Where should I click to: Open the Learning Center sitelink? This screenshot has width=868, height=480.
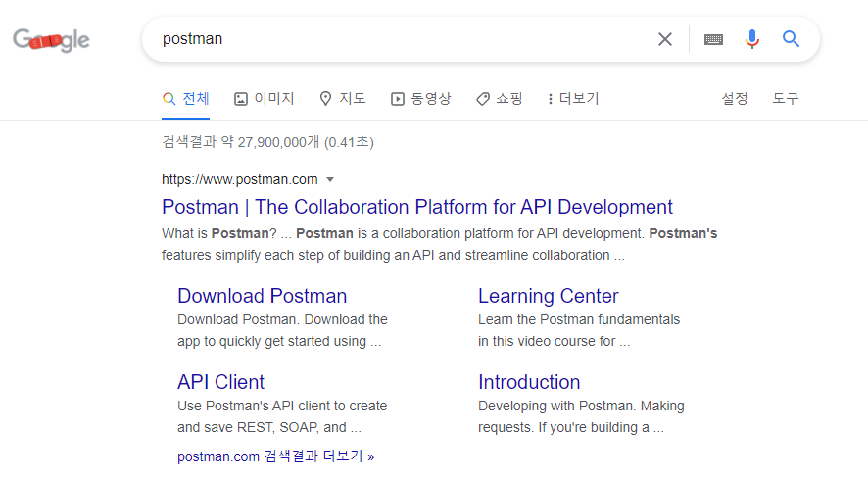tap(548, 296)
